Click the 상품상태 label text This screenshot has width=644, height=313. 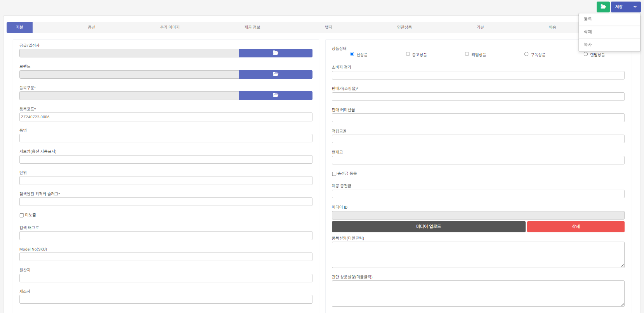pyautogui.click(x=339, y=48)
